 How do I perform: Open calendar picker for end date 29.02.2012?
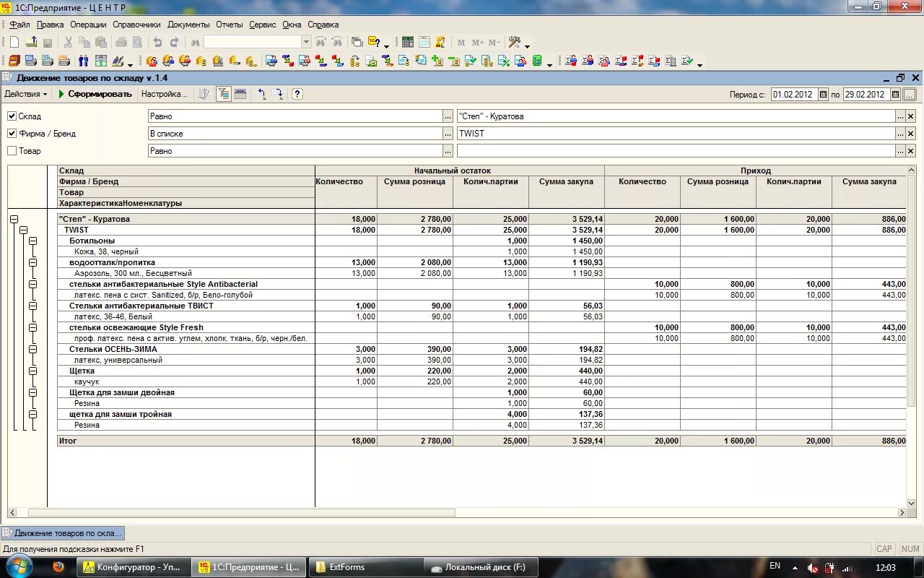pos(895,95)
